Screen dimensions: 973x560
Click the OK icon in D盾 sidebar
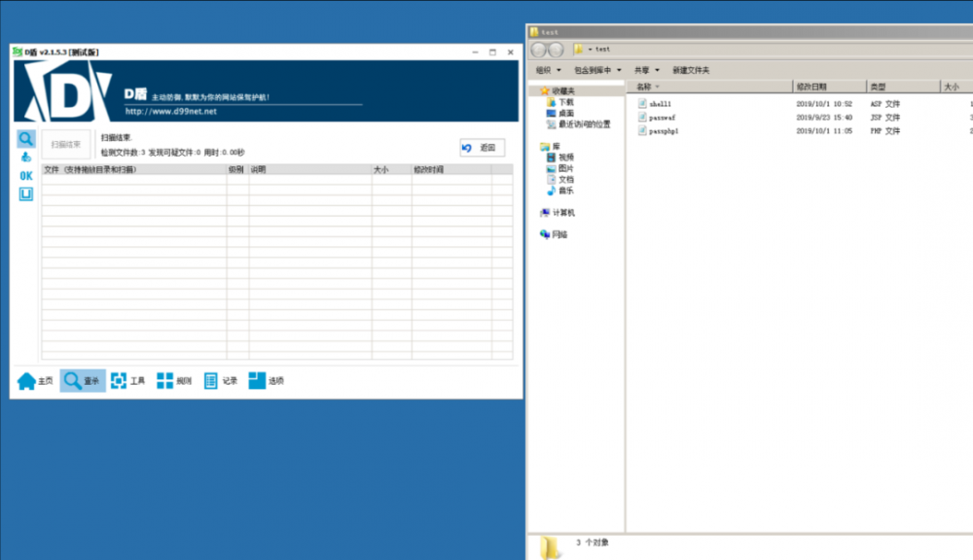(x=25, y=176)
